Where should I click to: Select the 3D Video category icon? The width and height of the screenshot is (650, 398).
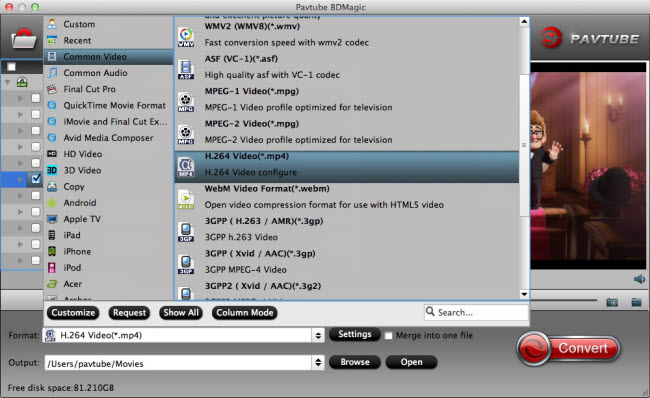[x=52, y=170]
